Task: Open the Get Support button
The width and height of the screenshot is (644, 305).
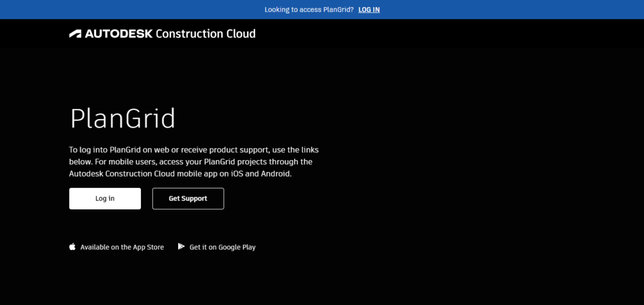Action: tap(188, 198)
